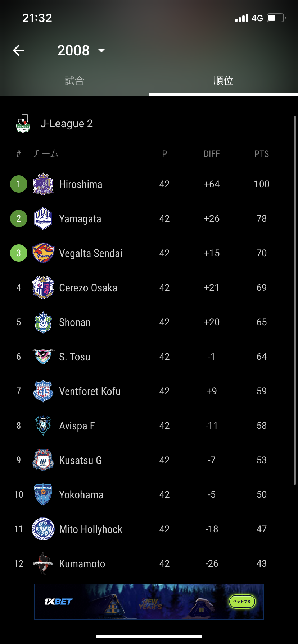Tap the Cerezo Osaka crest

pyautogui.click(x=43, y=287)
